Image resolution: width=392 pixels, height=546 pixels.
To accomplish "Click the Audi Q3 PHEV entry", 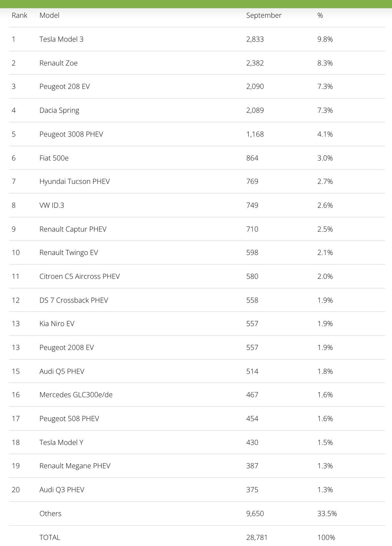I will [62, 490].
